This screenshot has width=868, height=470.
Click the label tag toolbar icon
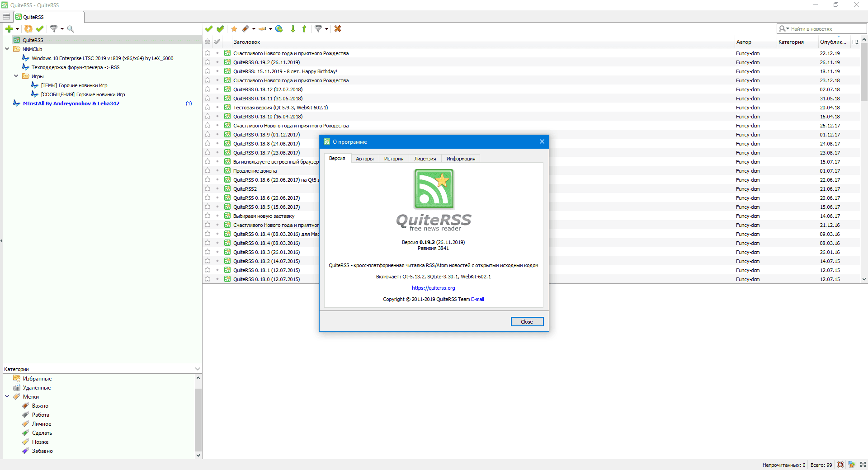coord(245,29)
